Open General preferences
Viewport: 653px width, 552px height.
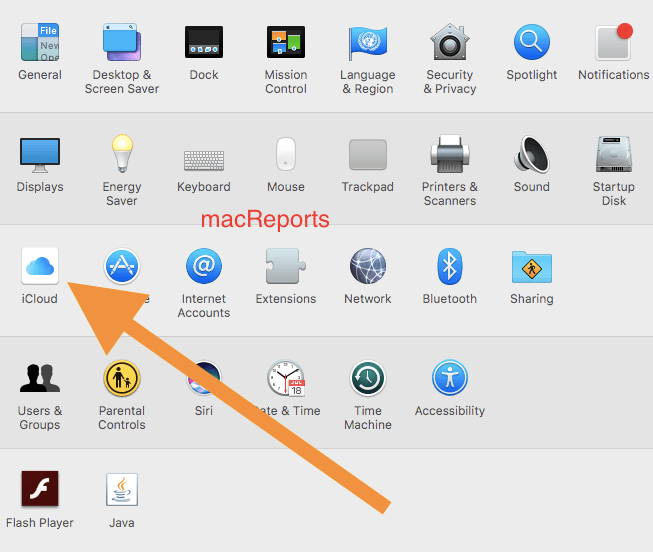point(40,42)
